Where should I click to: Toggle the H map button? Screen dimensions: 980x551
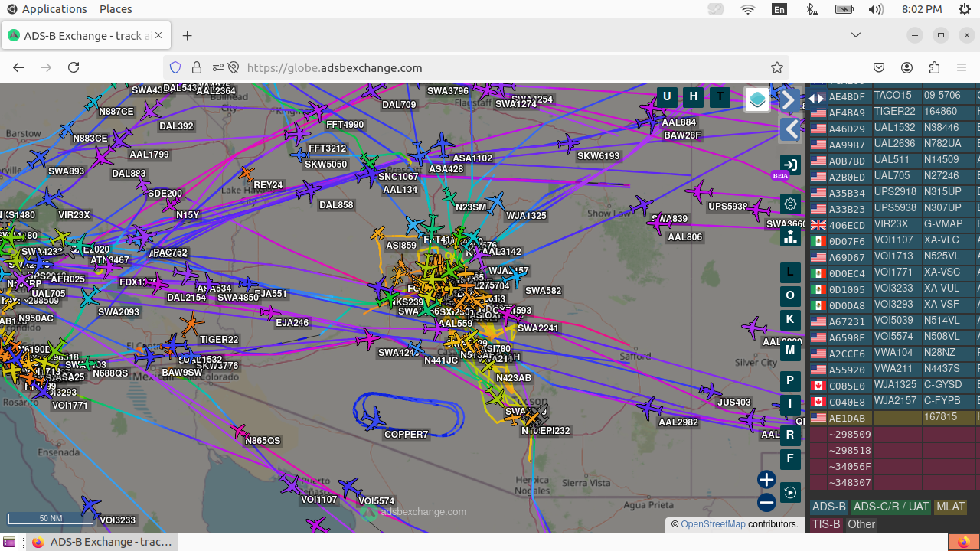(694, 96)
